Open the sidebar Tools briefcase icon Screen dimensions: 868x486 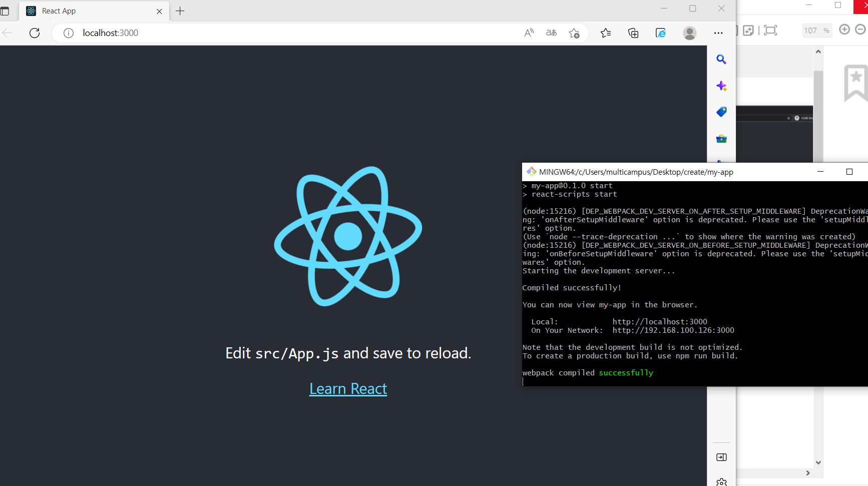(721, 139)
